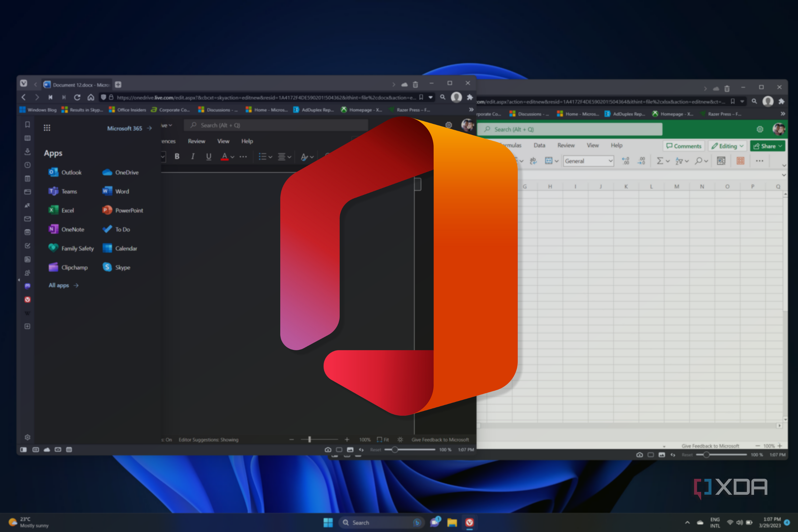Open OneNote in the app launcher
The width and height of the screenshot is (798, 532).
click(x=71, y=229)
